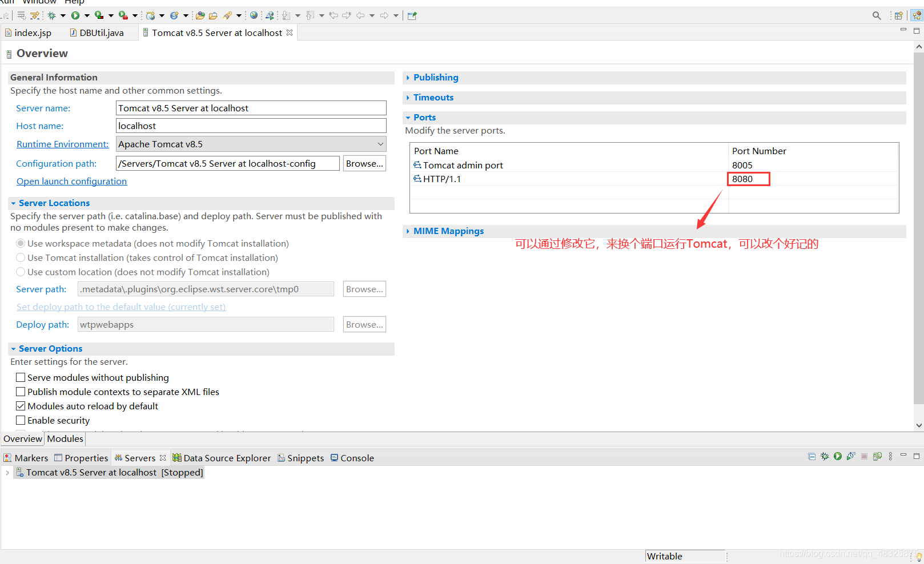The image size is (924, 564).
Task: Click the Debug bug icon in the main toolbar
Action: 51,15
